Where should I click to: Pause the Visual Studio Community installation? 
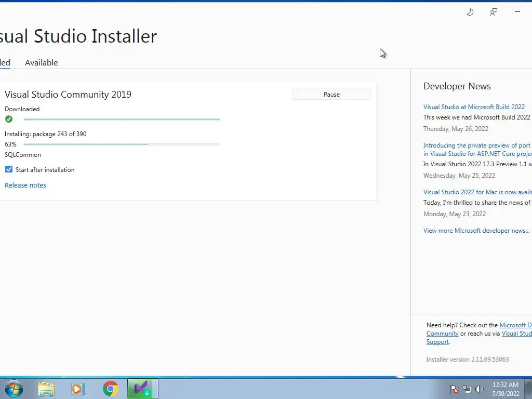[x=331, y=95]
